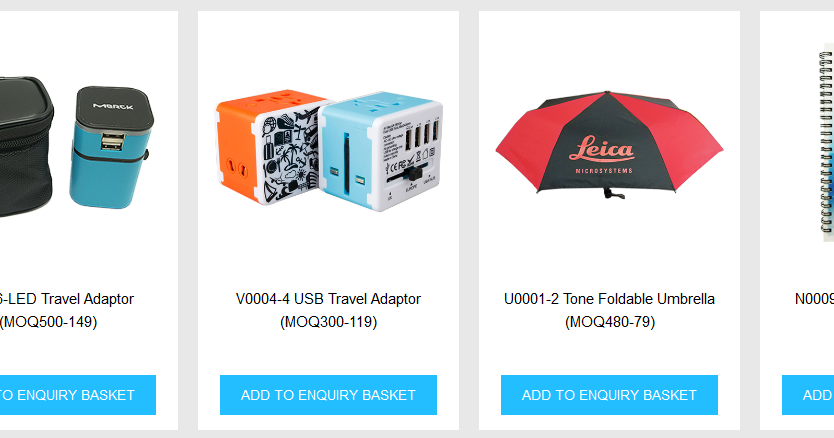The height and width of the screenshot is (438, 834).
Task: Click the MOQ300-119 text
Action: pos(328,322)
